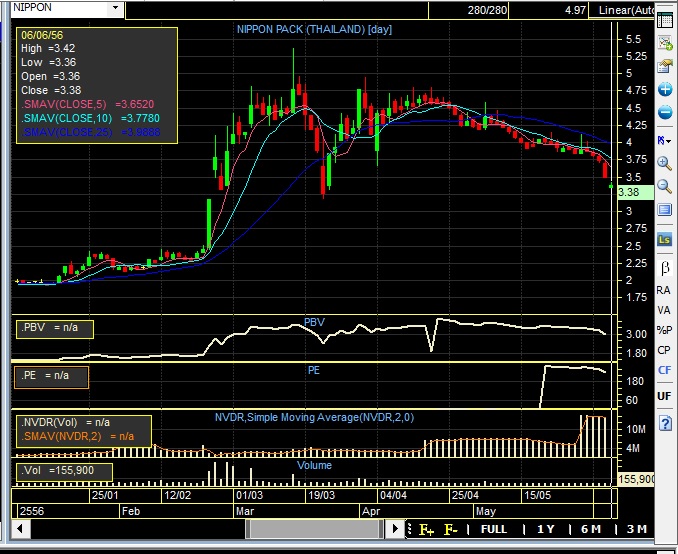Click the blue list panel icon
Image resolution: width=678 pixels, height=554 pixels.
click(665, 210)
